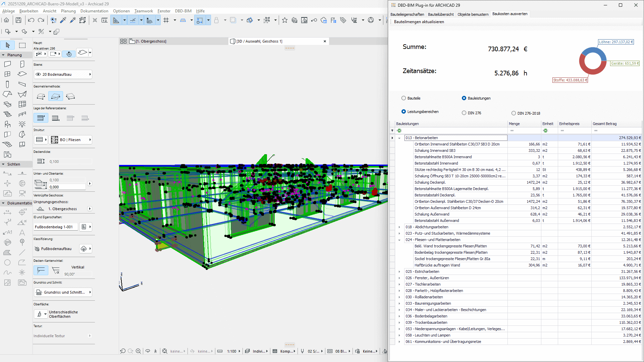
Task: Choose the Curtain Wall tool
Action: coord(22,104)
